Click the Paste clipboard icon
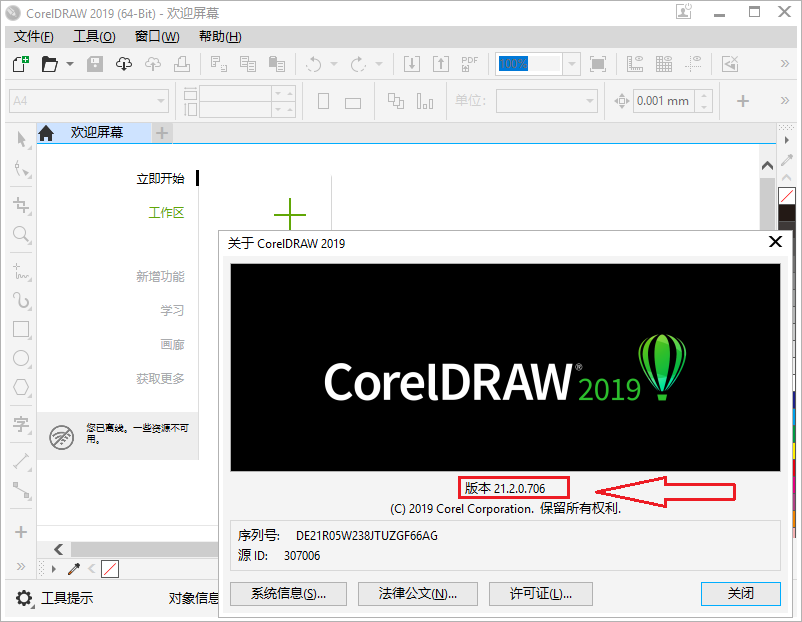 [277, 64]
